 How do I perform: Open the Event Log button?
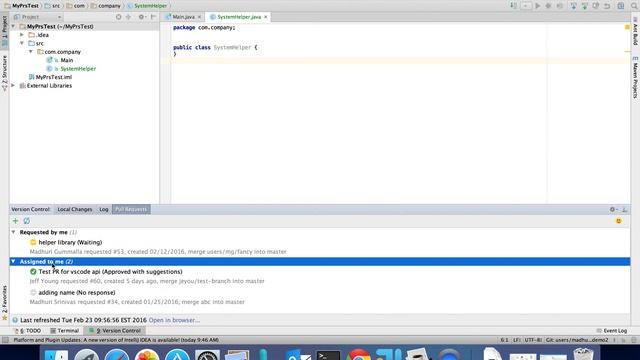[611, 331]
